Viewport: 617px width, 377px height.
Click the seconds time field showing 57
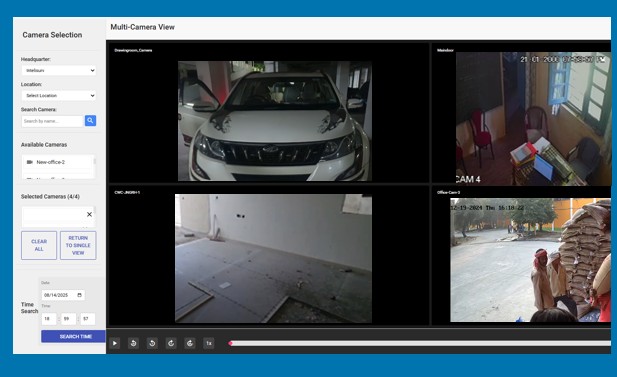coord(87,319)
